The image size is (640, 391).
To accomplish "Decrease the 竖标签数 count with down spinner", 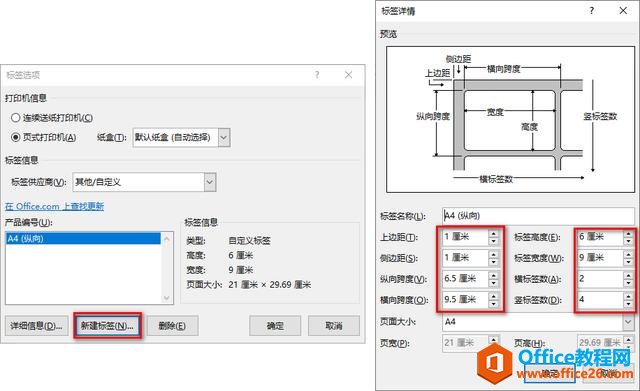I will pos(629,304).
